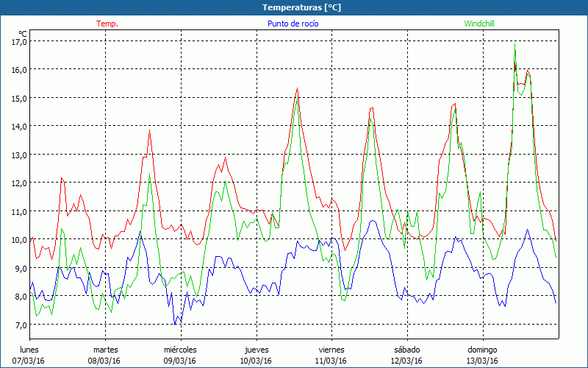
Task: Click the lunes 07/03/16 date label
Action: 29,355
